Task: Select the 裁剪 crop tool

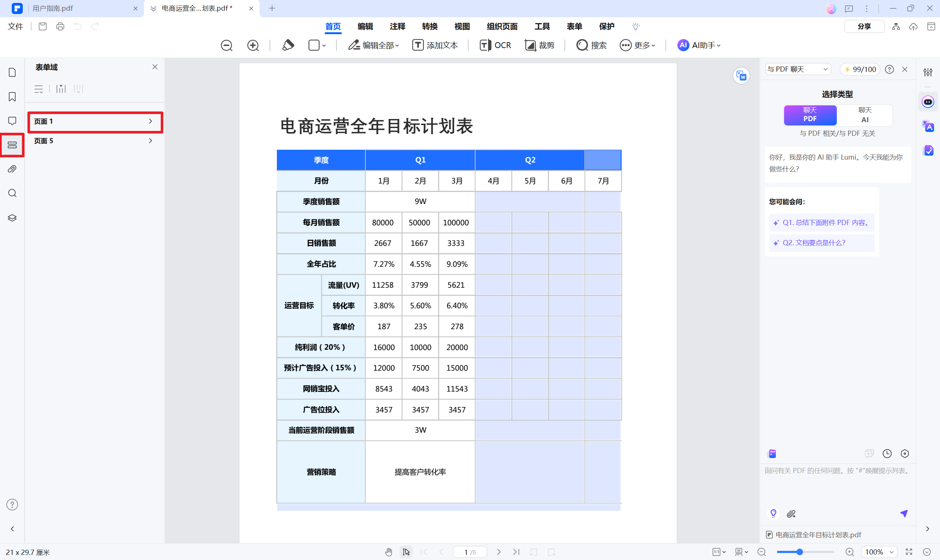Action: (x=539, y=45)
